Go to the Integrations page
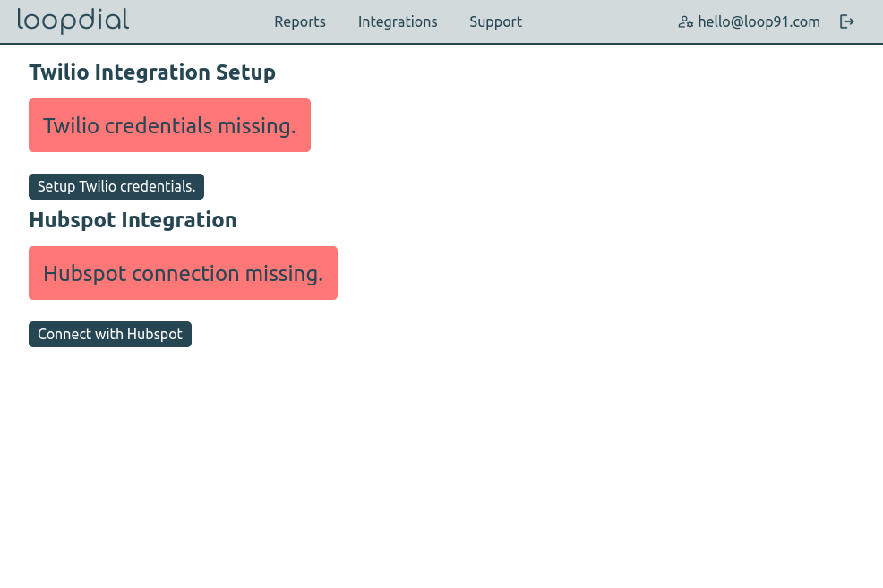 [x=398, y=22]
